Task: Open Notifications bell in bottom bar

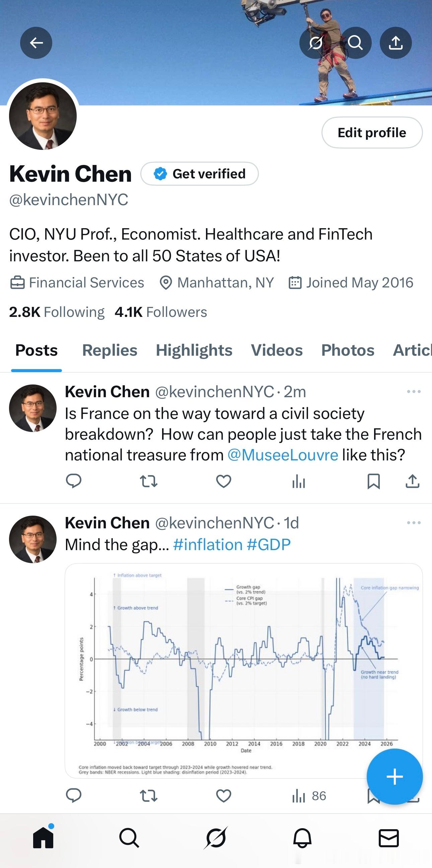Action: (302, 838)
